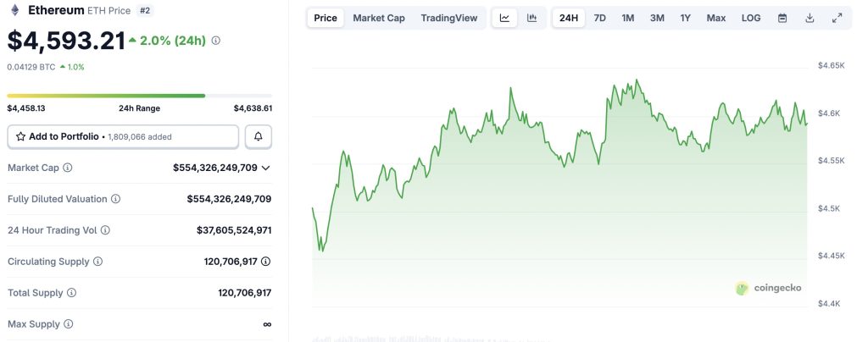Viewport: 868px width, 342px height.
Task: Click the 24h range progress bar
Action: click(140, 96)
